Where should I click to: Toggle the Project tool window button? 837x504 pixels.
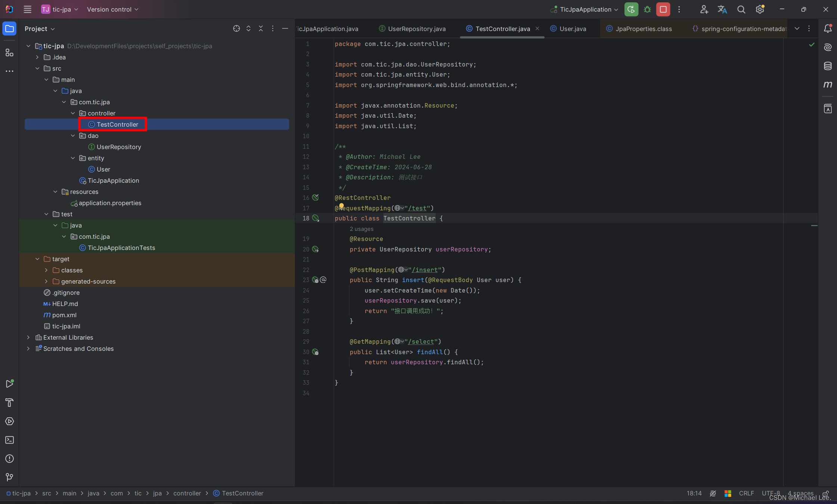(10, 29)
